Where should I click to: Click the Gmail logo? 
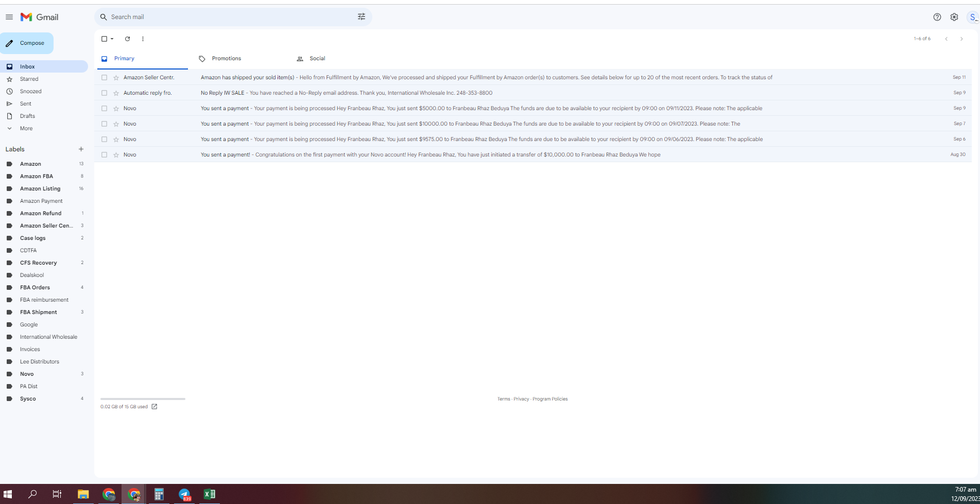39,17
